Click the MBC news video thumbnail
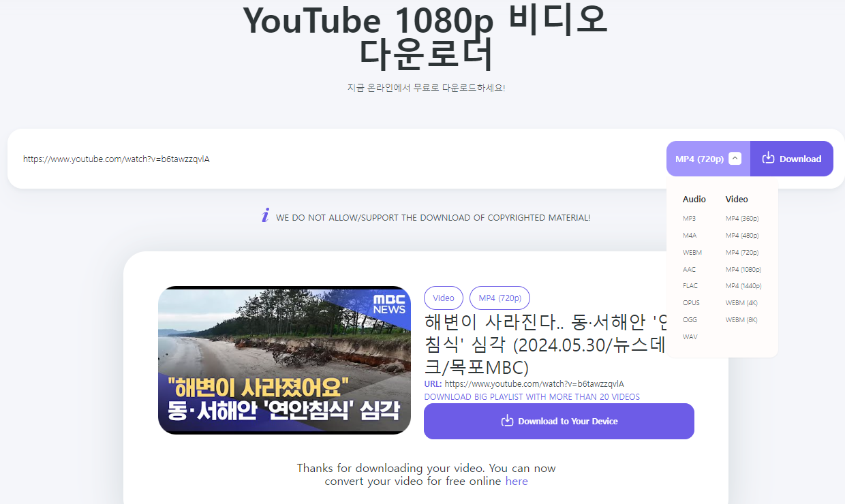The image size is (845, 504). (284, 360)
